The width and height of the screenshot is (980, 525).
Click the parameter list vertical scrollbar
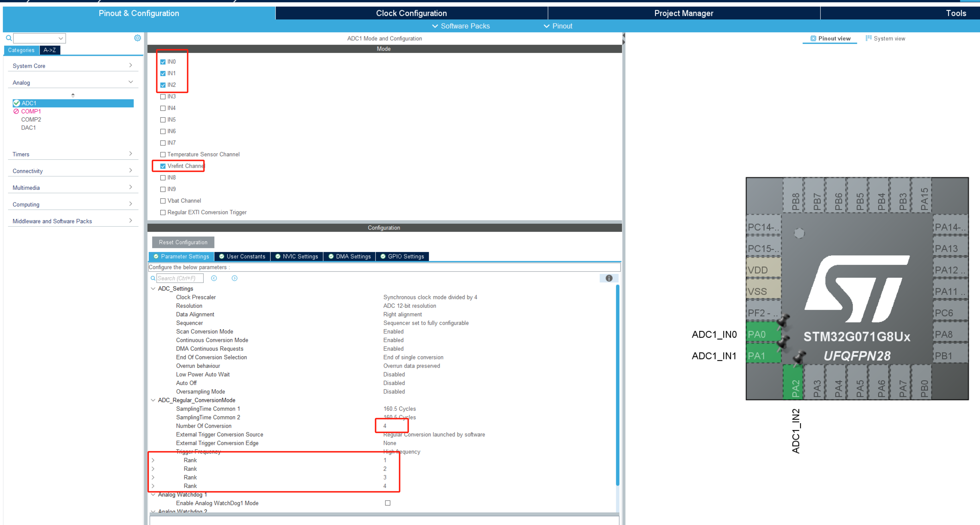(617, 384)
